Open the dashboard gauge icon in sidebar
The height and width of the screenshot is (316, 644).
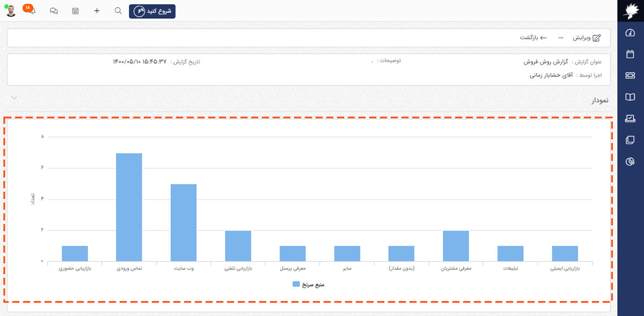pyautogui.click(x=631, y=33)
